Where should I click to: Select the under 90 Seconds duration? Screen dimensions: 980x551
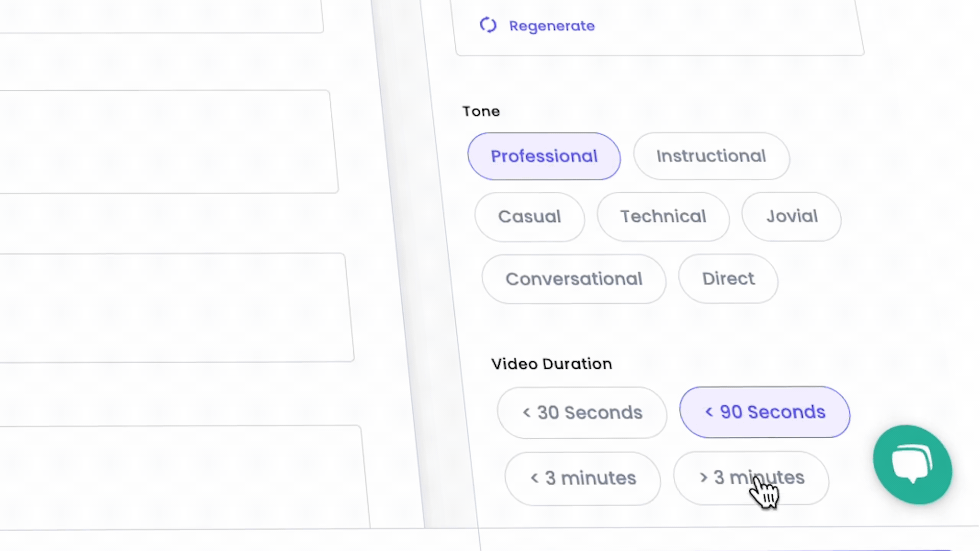(x=765, y=412)
